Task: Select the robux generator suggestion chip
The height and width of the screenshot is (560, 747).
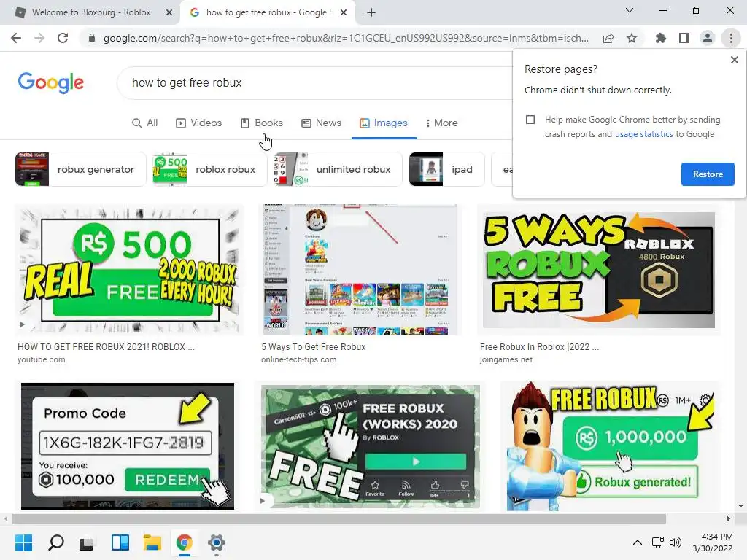Action: point(80,169)
